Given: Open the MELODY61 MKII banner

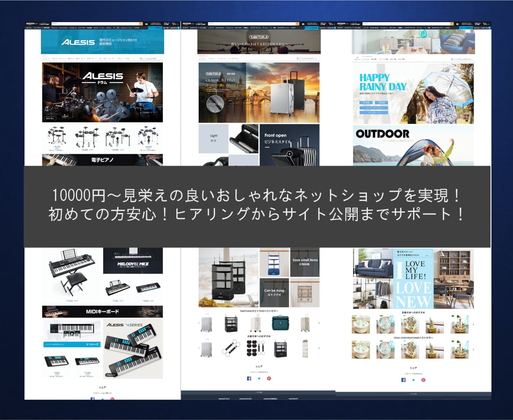Looking at the screenshot, I should (x=133, y=260).
